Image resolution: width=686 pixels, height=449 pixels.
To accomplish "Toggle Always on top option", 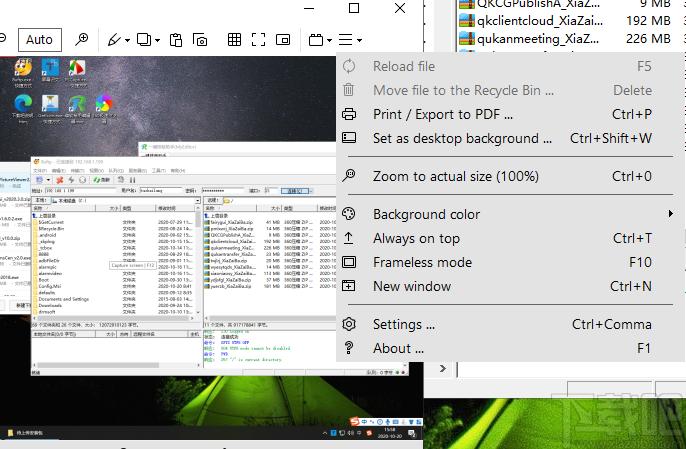I will click(510, 239).
